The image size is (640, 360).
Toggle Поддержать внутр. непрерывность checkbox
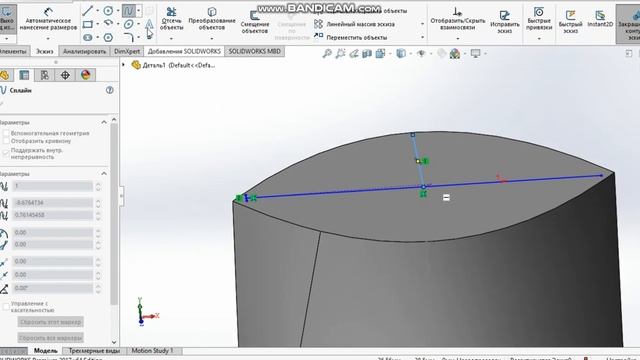point(6,153)
